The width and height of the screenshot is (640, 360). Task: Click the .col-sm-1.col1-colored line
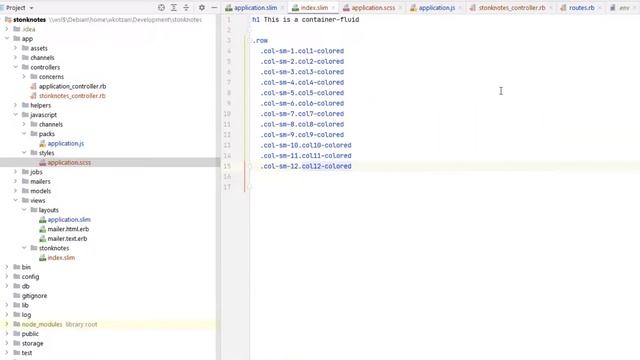click(302, 51)
